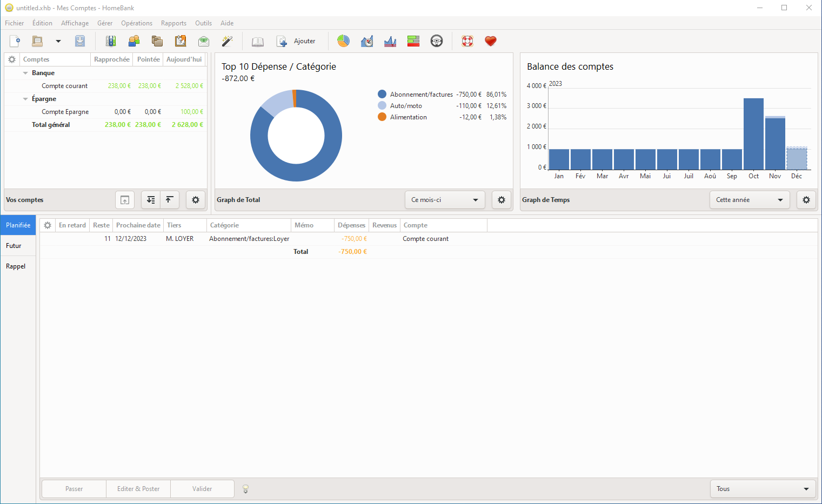Open the 'Ce mois-ci' period dropdown
The width and height of the screenshot is (822, 504).
[444, 200]
